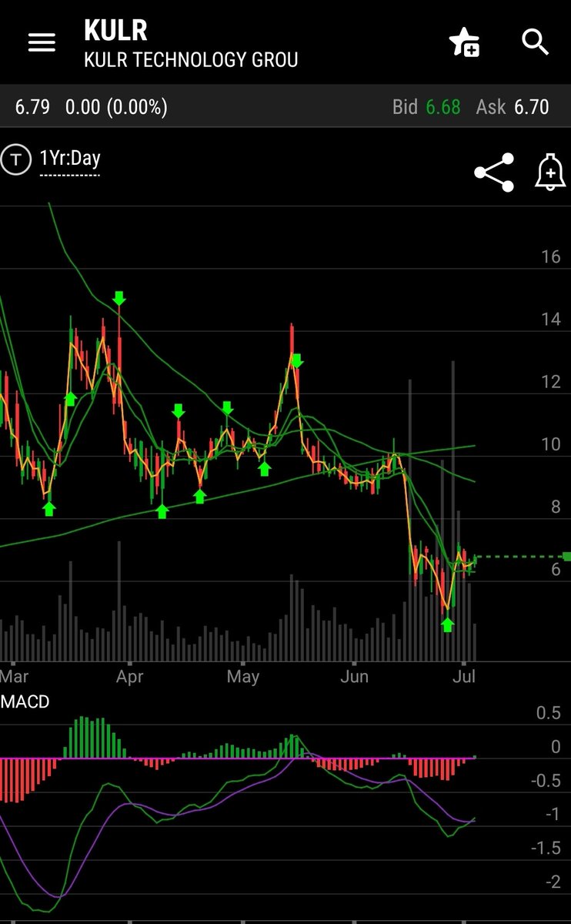571x924 pixels.
Task: Tap the 14 price axis label
Action: click(551, 319)
